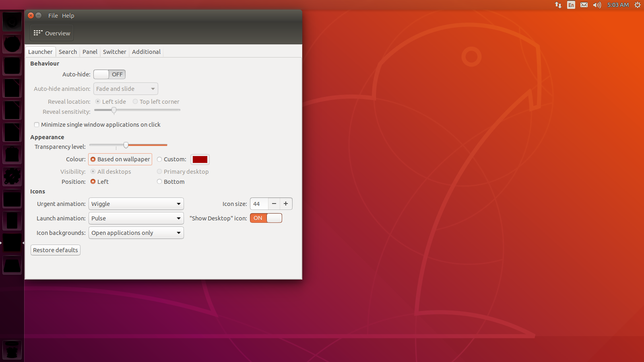Image resolution: width=644 pixels, height=362 pixels.
Task: Open the Urgent animation dropdown
Action: 136,204
